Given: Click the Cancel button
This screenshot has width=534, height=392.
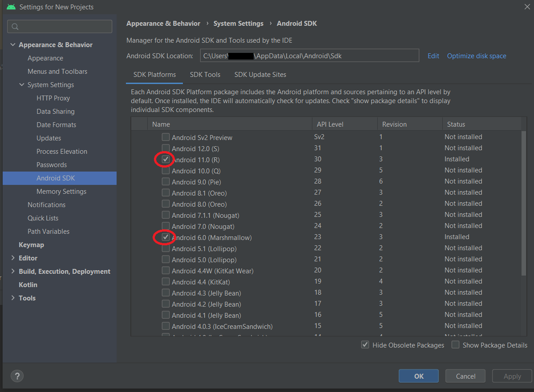Looking at the screenshot, I should [x=465, y=376].
